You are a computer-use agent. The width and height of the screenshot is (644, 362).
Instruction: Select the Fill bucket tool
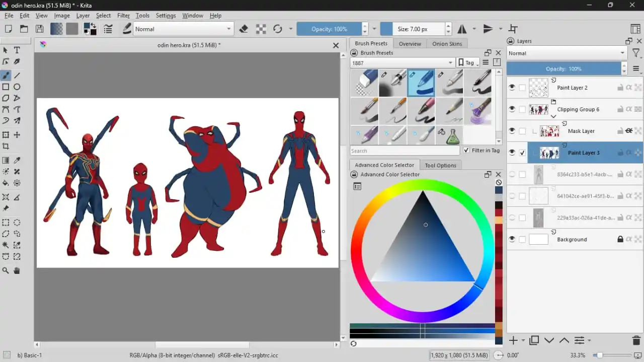pyautogui.click(x=6, y=183)
